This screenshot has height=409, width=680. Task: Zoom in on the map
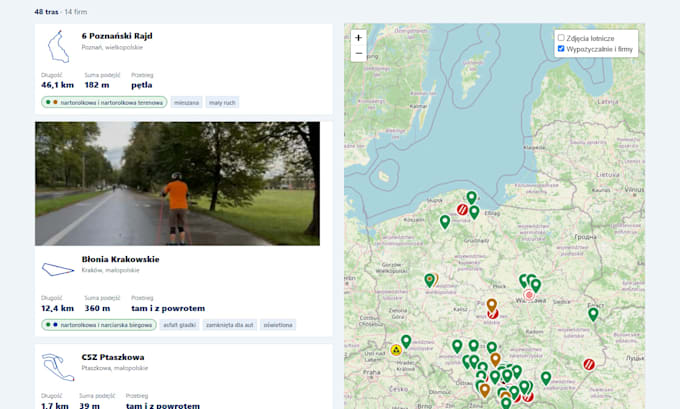coord(358,38)
